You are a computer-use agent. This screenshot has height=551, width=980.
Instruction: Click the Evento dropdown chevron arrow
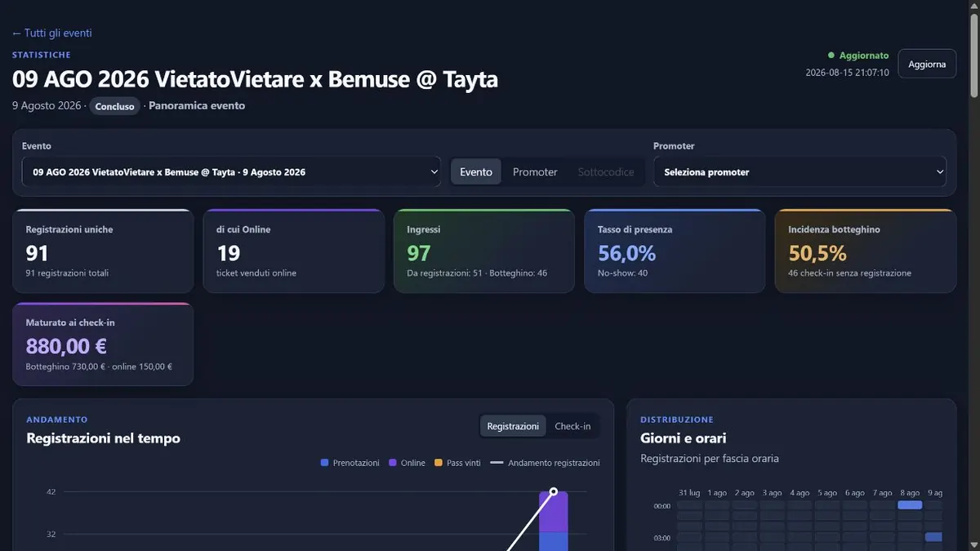[433, 172]
